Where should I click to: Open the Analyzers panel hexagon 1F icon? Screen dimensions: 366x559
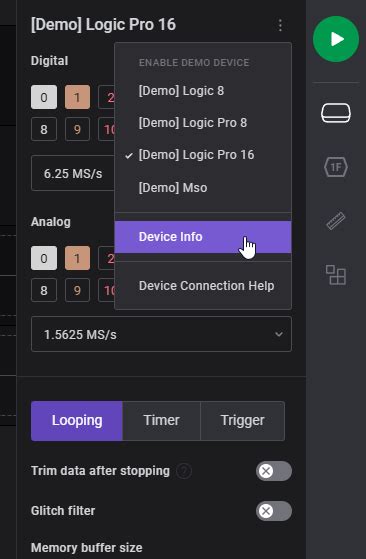[x=336, y=167]
